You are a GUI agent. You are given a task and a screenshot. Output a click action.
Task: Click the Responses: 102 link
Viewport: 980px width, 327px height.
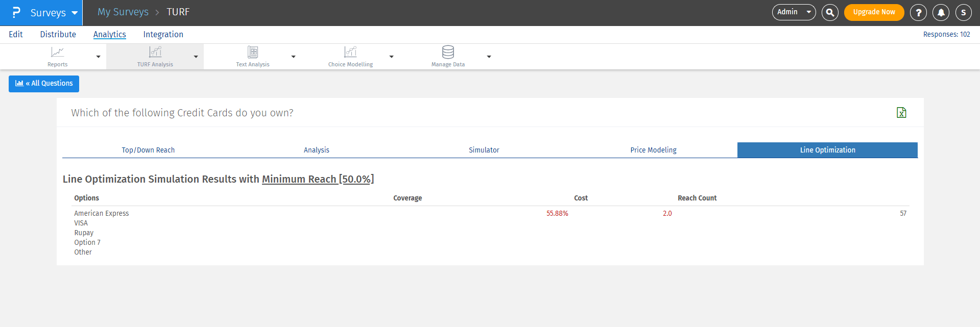[946, 34]
